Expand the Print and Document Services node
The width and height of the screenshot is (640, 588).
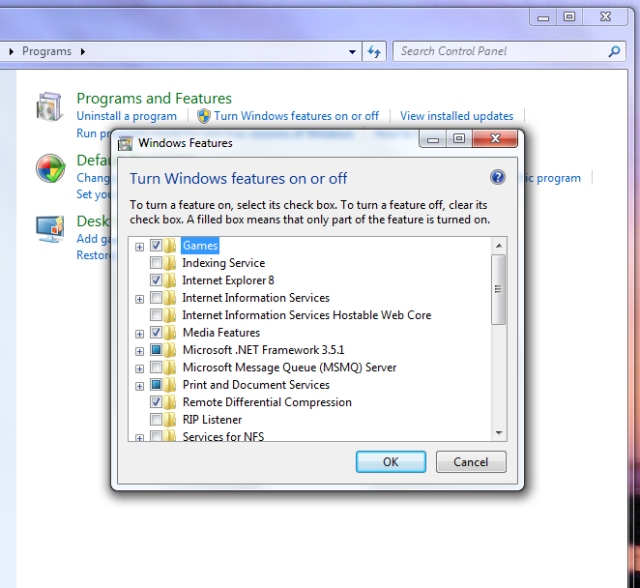(x=140, y=386)
